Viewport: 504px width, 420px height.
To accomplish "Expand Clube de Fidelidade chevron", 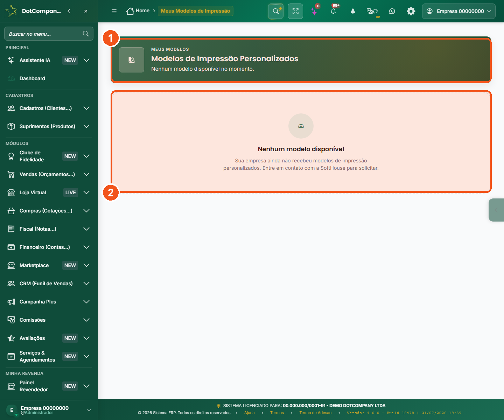I will (86, 156).
